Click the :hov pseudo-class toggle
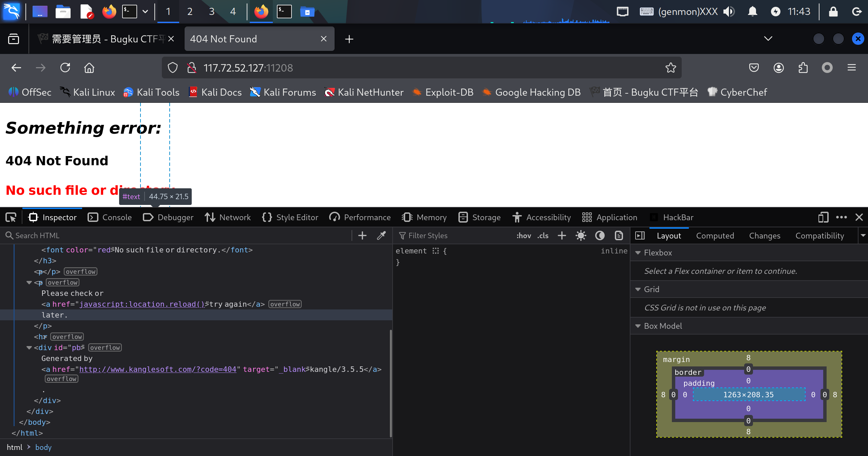The image size is (868, 456). [524, 235]
